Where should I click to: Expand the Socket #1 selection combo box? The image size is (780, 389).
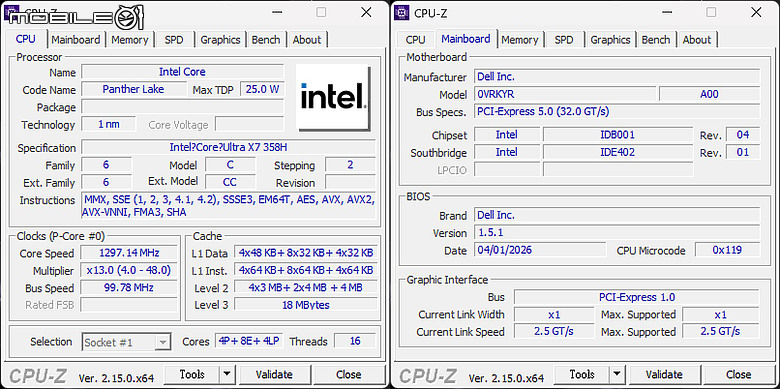126,342
